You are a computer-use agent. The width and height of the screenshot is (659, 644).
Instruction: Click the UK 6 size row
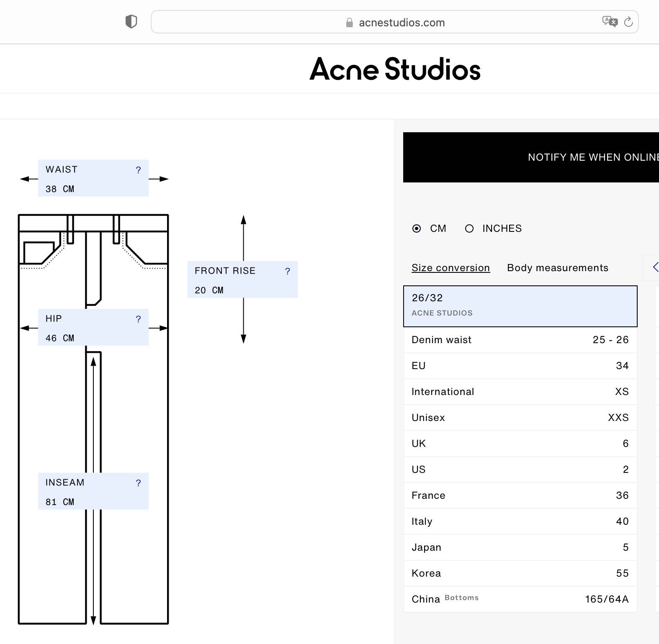[x=520, y=444]
